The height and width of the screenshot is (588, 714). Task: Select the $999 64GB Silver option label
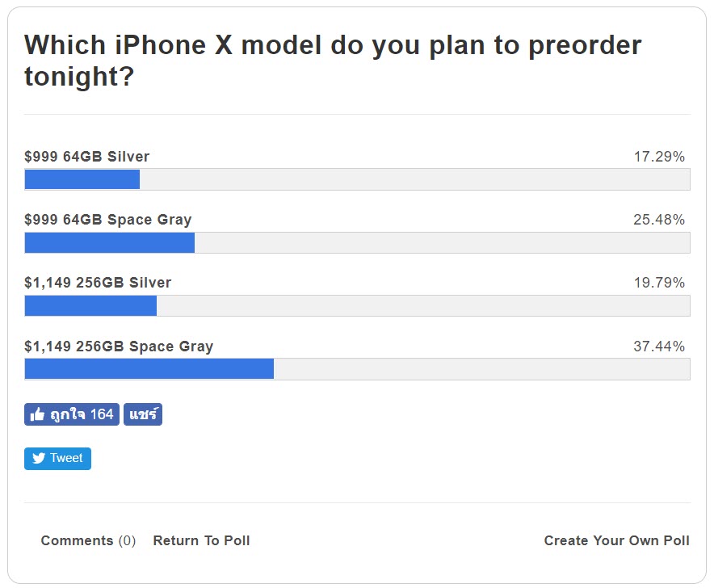pyautogui.click(x=86, y=157)
